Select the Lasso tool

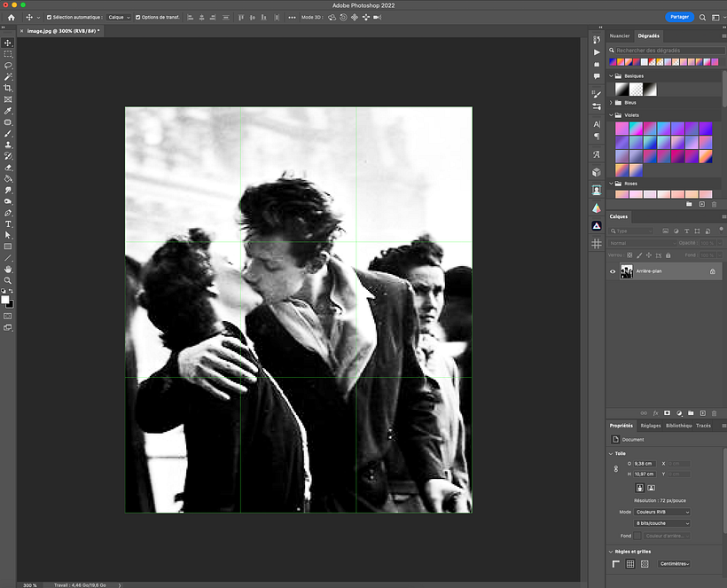8,66
